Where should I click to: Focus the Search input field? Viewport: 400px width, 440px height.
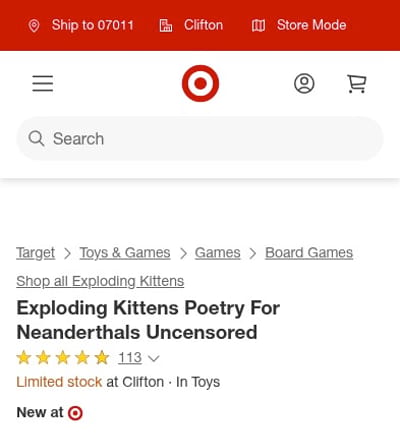[200, 138]
